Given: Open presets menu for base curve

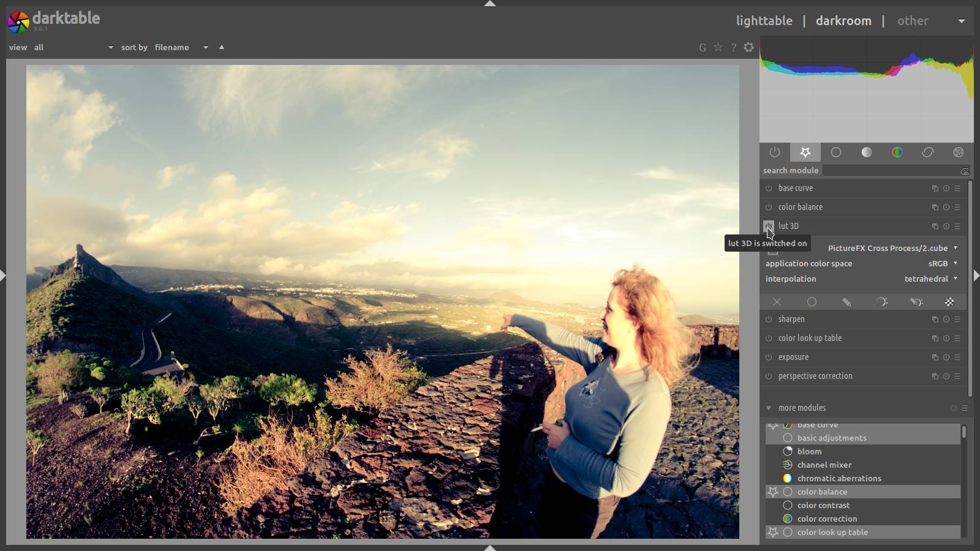Looking at the screenshot, I should tap(957, 189).
